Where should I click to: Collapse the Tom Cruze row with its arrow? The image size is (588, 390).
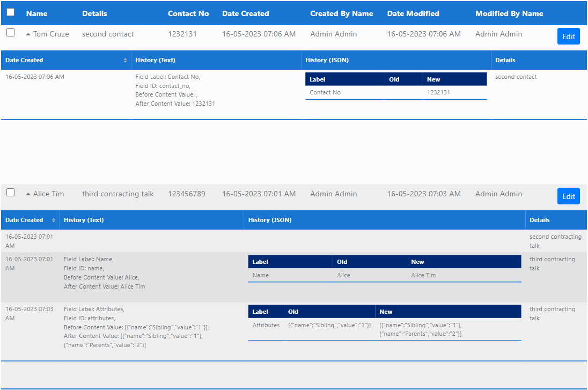pos(28,34)
